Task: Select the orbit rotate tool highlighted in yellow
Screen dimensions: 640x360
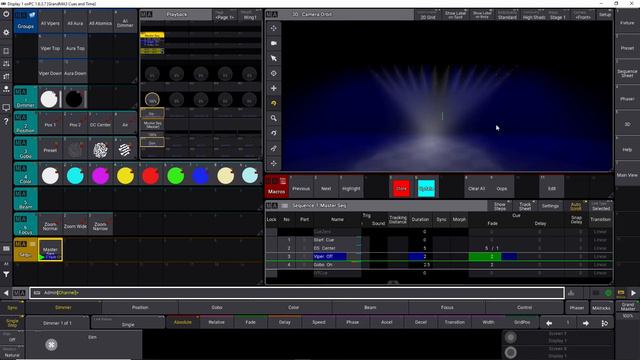Action: [273, 103]
